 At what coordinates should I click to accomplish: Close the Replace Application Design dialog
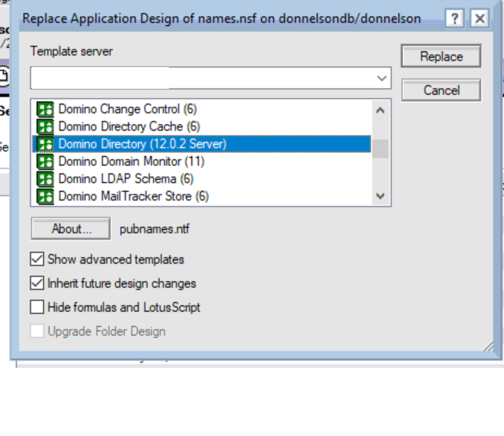pyautogui.click(x=479, y=19)
